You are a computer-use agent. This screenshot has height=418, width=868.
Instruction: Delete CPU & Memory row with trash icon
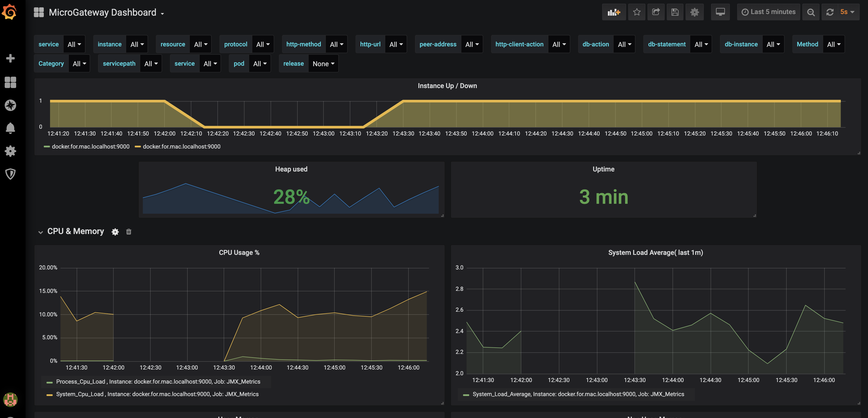pyautogui.click(x=129, y=232)
